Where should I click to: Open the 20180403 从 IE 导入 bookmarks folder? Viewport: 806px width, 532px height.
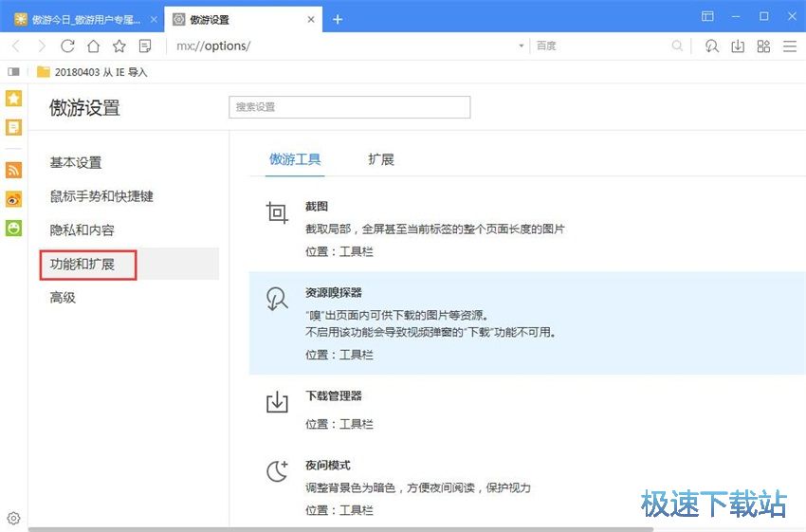pyautogui.click(x=93, y=72)
